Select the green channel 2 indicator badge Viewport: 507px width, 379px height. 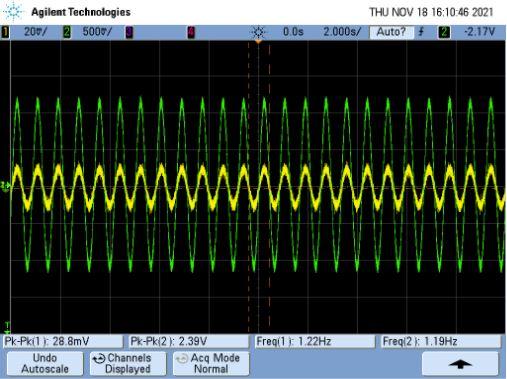tap(67, 32)
